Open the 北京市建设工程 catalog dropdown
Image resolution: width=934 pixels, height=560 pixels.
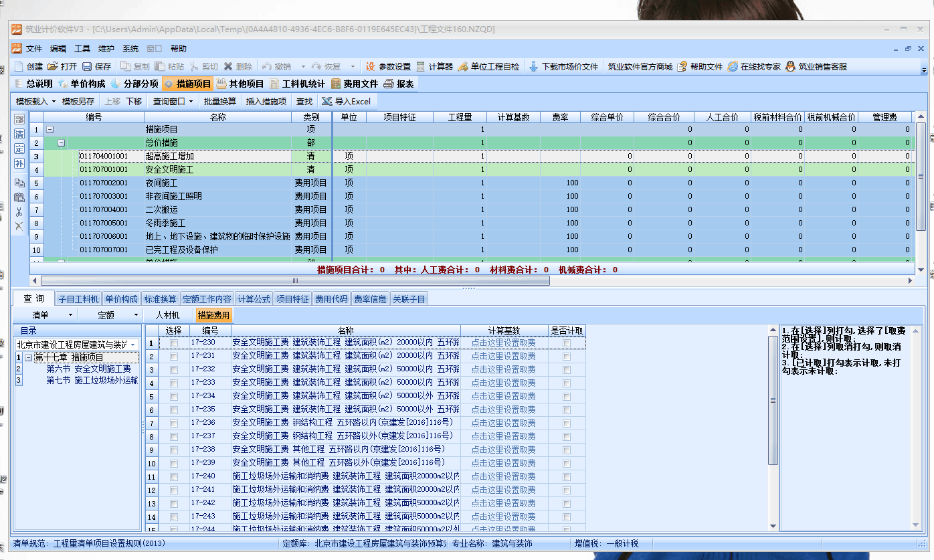click(x=132, y=345)
